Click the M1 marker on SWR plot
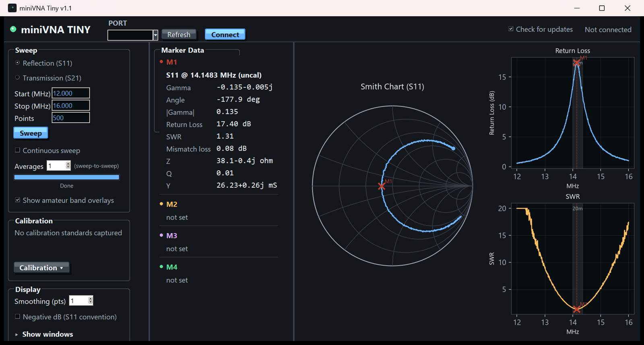This screenshot has width=644, height=345. (x=577, y=309)
